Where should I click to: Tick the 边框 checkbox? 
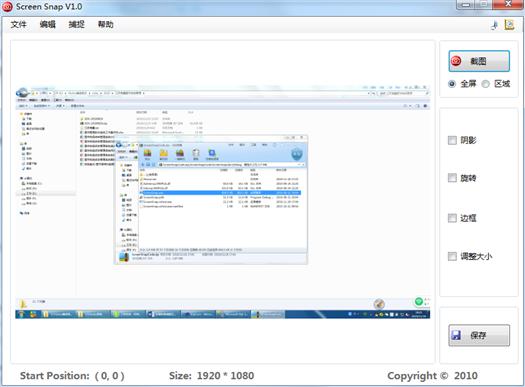click(452, 218)
